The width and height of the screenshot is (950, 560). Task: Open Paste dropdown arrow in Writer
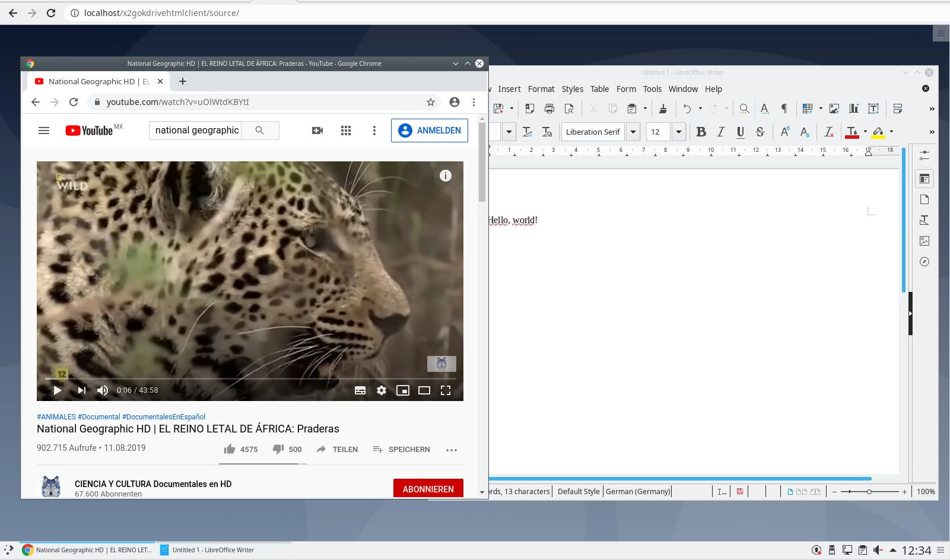coord(645,109)
